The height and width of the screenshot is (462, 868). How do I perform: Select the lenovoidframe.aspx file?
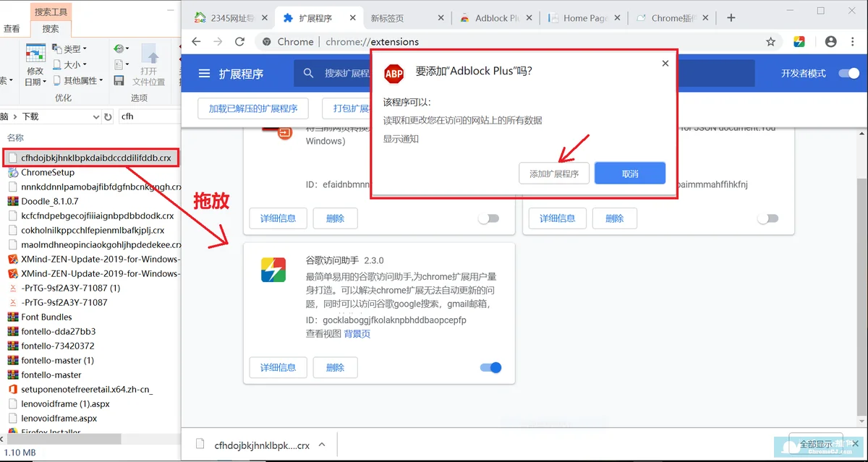(59, 419)
